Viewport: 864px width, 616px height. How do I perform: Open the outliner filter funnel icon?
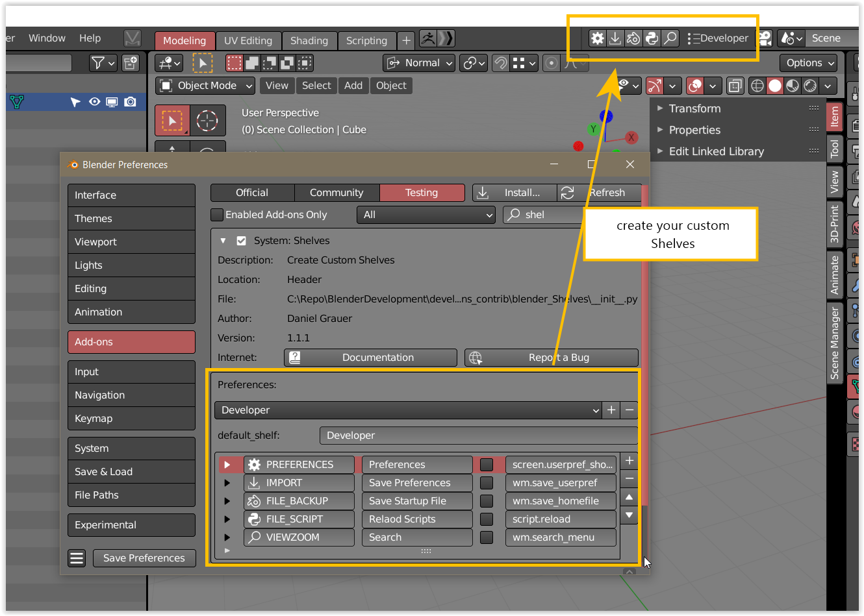103,63
